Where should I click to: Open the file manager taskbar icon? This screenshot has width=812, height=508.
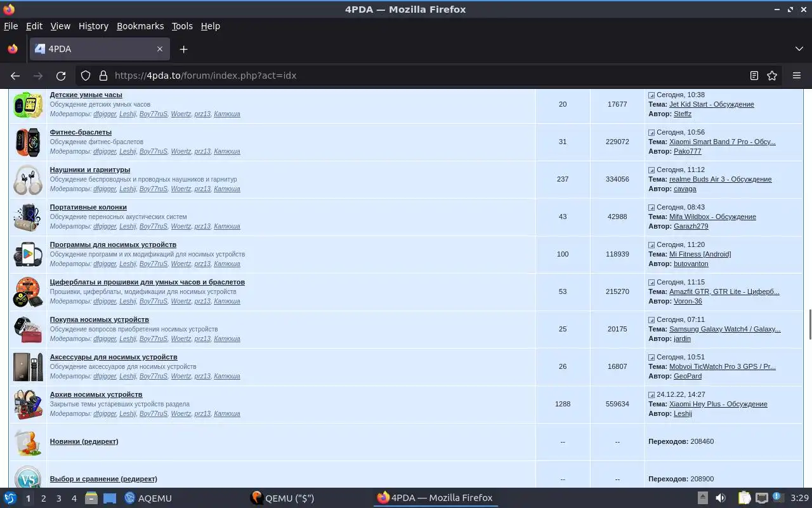pyautogui.click(x=91, y=498)
